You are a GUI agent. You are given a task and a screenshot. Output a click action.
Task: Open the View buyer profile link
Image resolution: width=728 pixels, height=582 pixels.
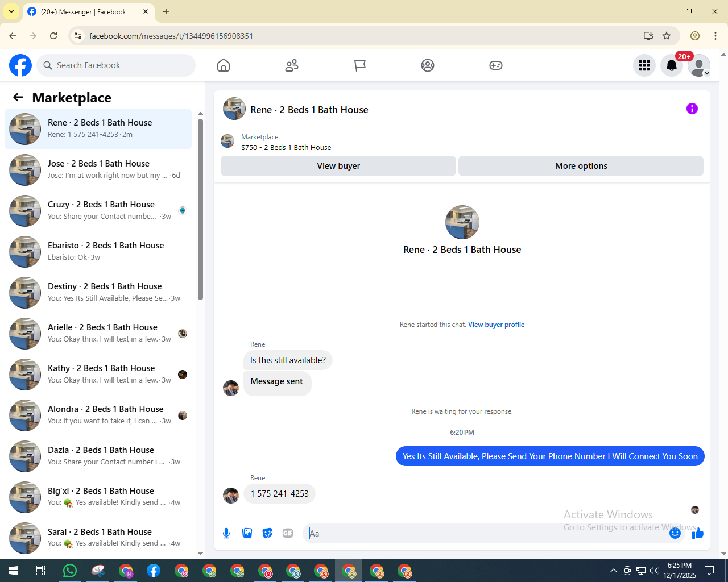coord(496,325)
